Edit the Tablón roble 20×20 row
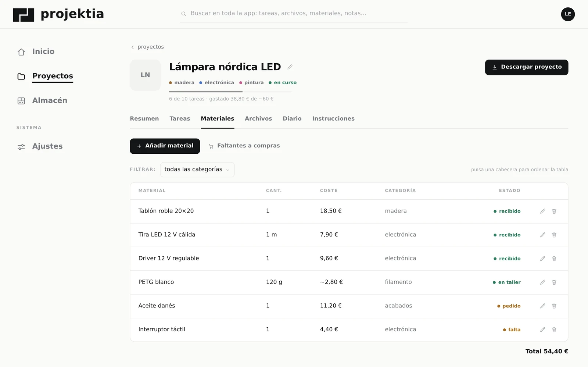This screenshot has width=588, height=367. 542,211
